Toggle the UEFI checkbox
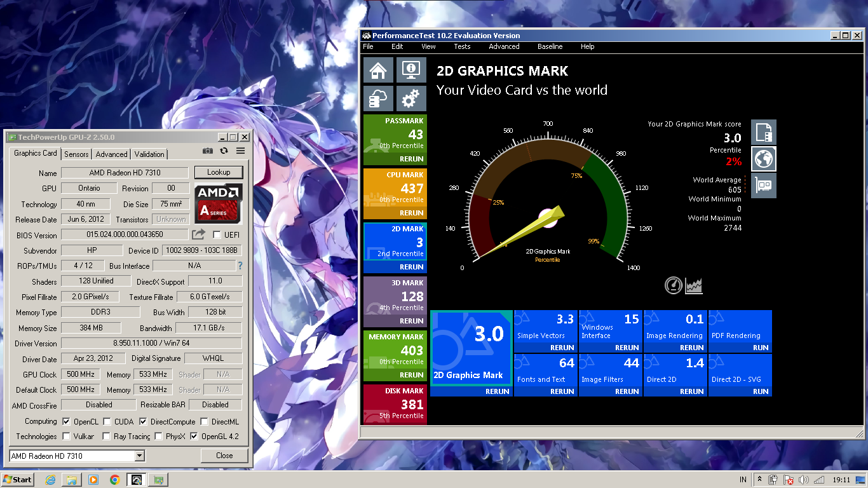868x488 pixels. (x=217, y=235)
